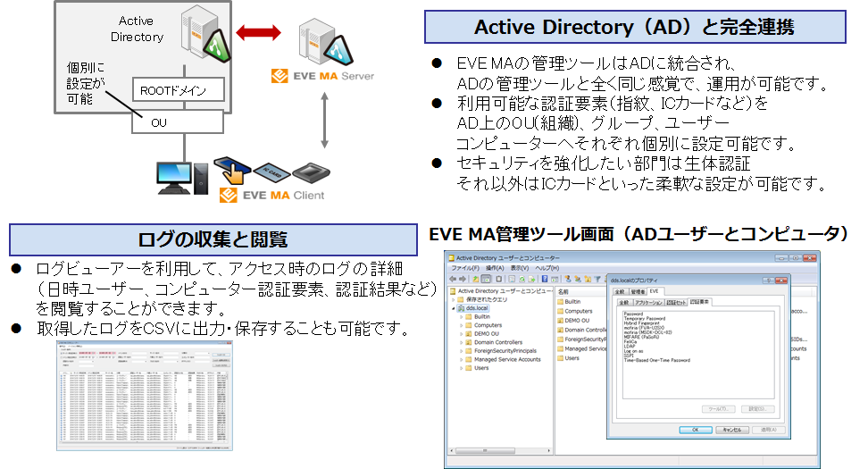
Task: Open the 操作(A) menu
Action: coord(495,268)
